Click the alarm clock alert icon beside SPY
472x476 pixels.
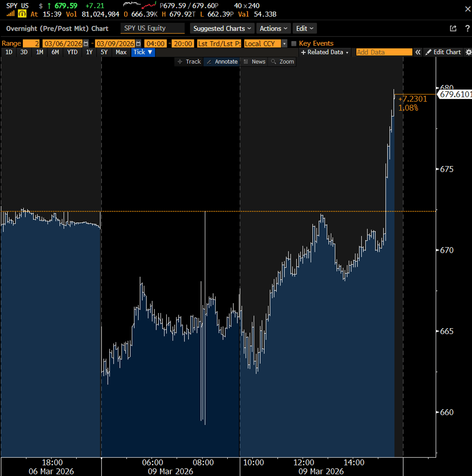coord(22,14)
